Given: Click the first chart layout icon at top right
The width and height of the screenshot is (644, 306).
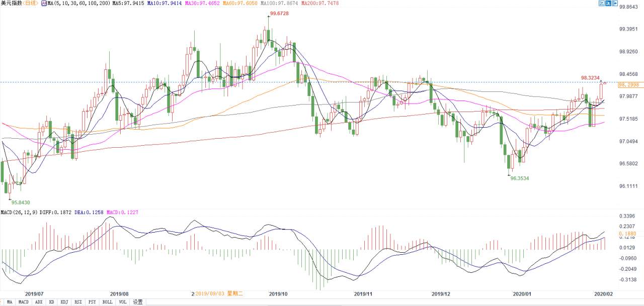Looking at the screenshot, I should click(602, 4).
